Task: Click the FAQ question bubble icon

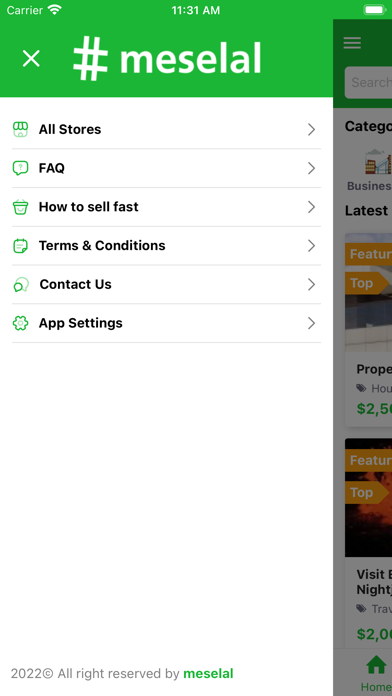Action: click(x=20, y=168)
